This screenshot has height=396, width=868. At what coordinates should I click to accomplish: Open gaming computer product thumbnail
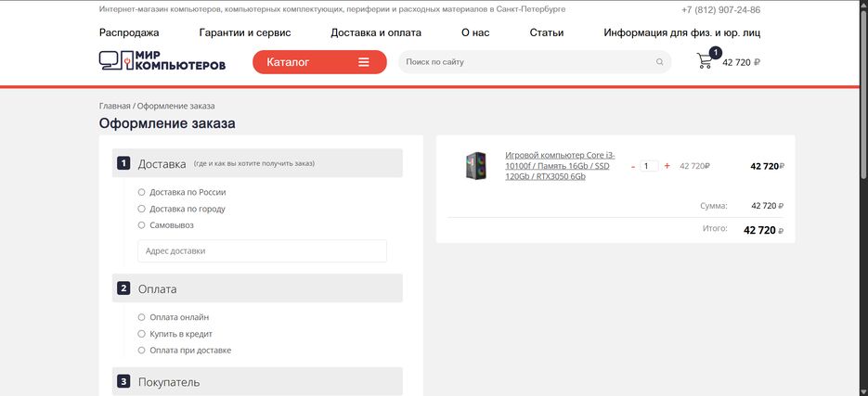click(475, 166)
